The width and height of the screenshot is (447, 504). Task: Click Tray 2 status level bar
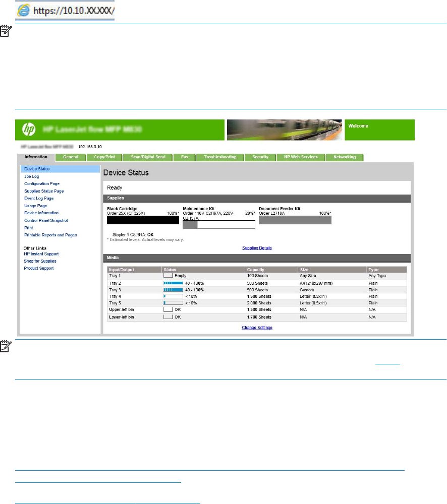point(173,283)
